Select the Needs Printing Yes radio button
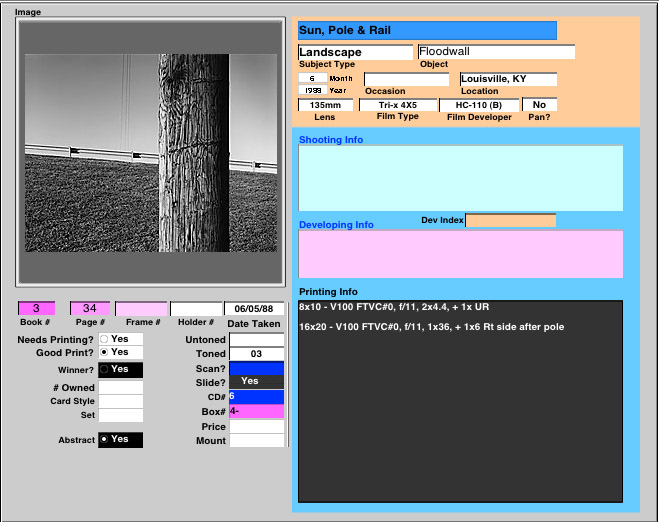The image size is (660, 522). tap(104, 340)
